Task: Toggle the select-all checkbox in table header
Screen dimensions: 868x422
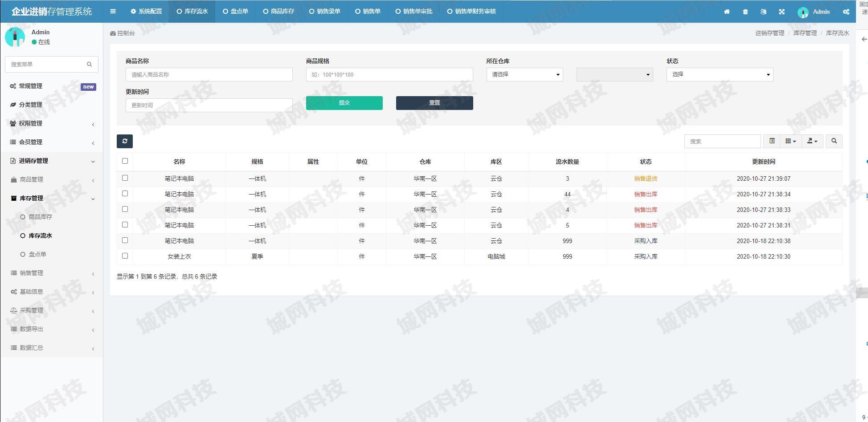Action: 125,161
